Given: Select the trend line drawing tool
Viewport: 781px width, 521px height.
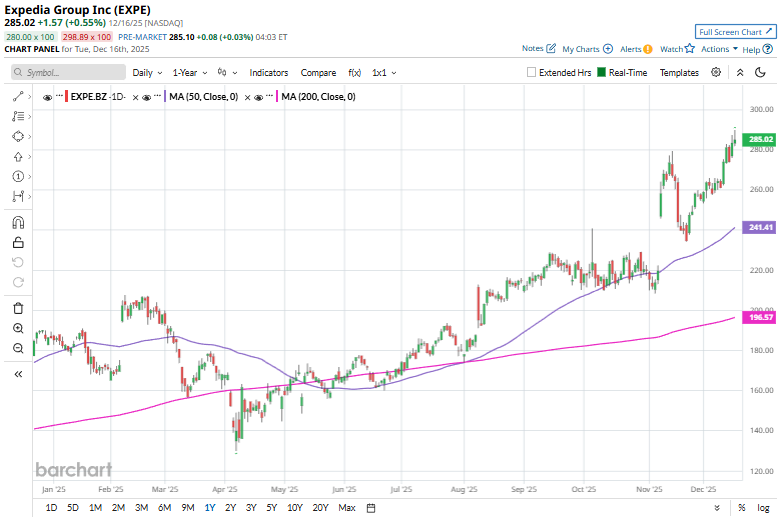Looking at the screenshot, I should pyautogui.click(x=18, y=96).
